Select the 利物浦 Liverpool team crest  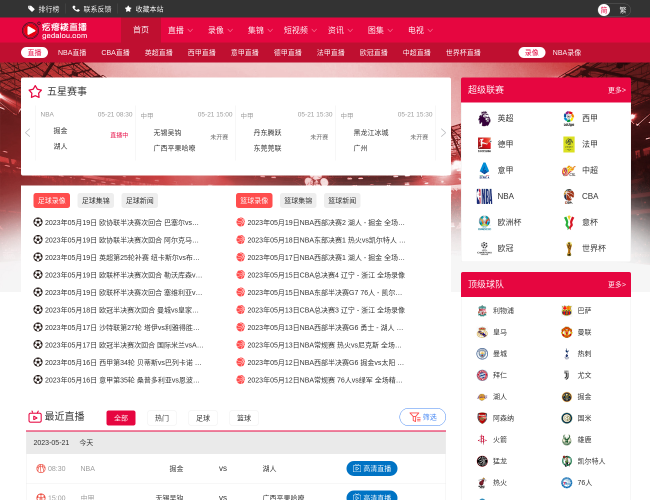pyautogui.click(x=482, y=311)
